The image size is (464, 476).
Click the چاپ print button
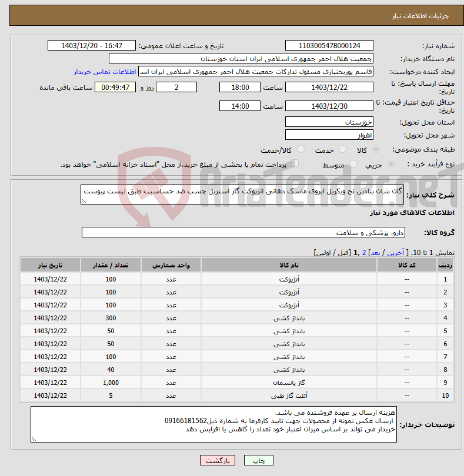(259, 461)
